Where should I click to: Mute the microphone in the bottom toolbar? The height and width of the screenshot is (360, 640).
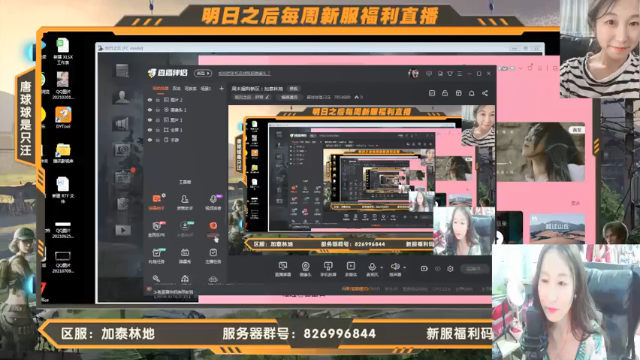point(372,268)
